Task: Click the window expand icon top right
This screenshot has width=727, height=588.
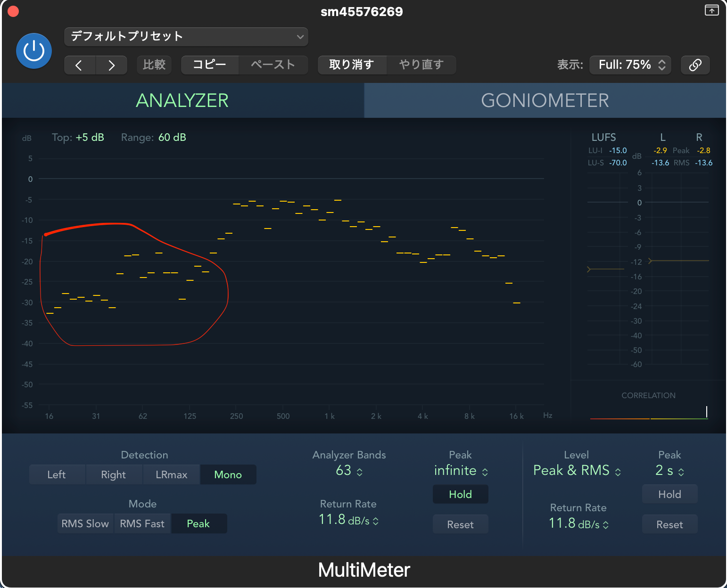Action: click(x=711, y=10)
